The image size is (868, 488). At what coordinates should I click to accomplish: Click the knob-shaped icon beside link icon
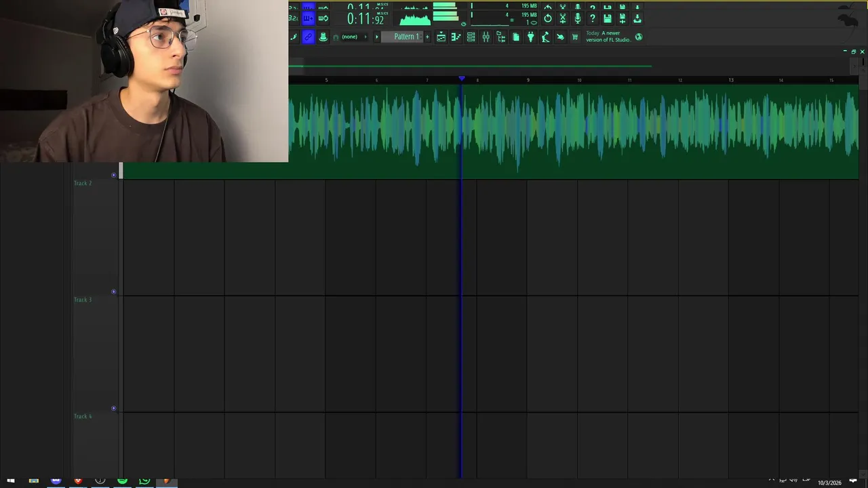pos(323,37)
